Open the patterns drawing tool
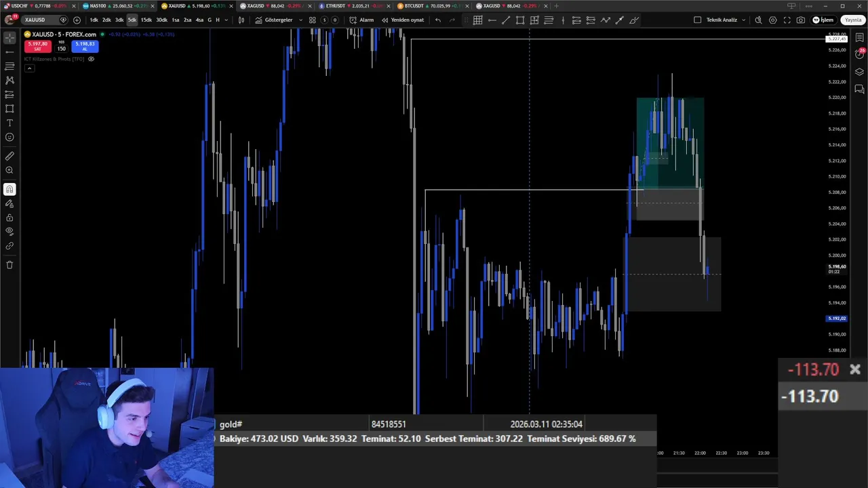 click(x=9, y=80)
